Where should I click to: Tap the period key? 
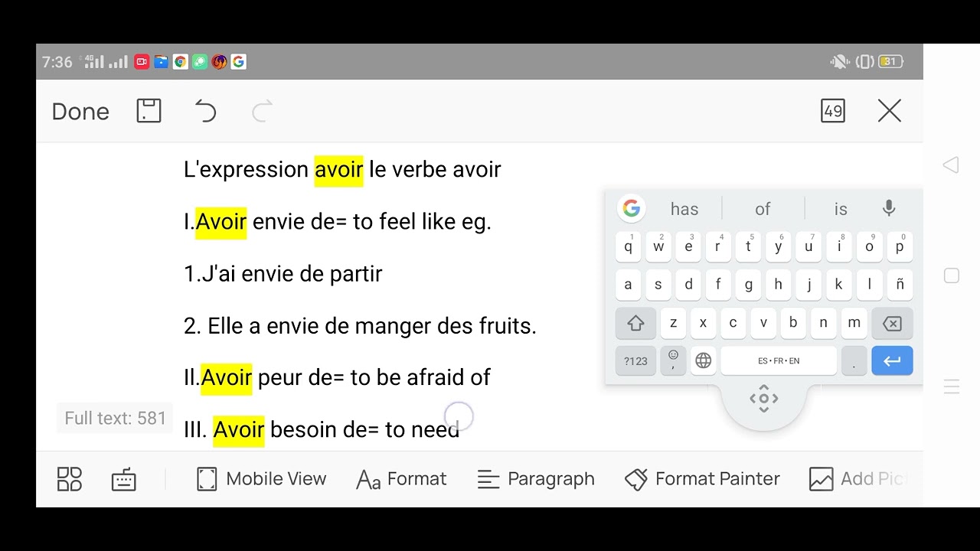pyautogui.click(x=854, y=361)
